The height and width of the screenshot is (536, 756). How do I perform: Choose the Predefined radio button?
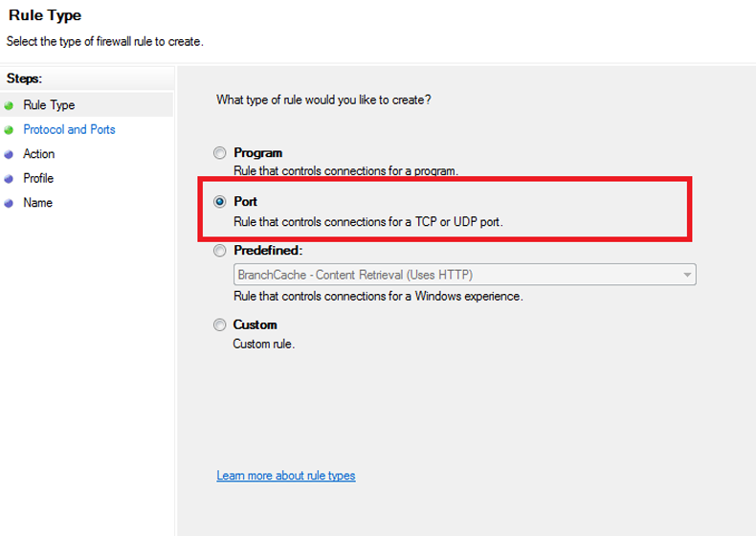click(220, 251)
